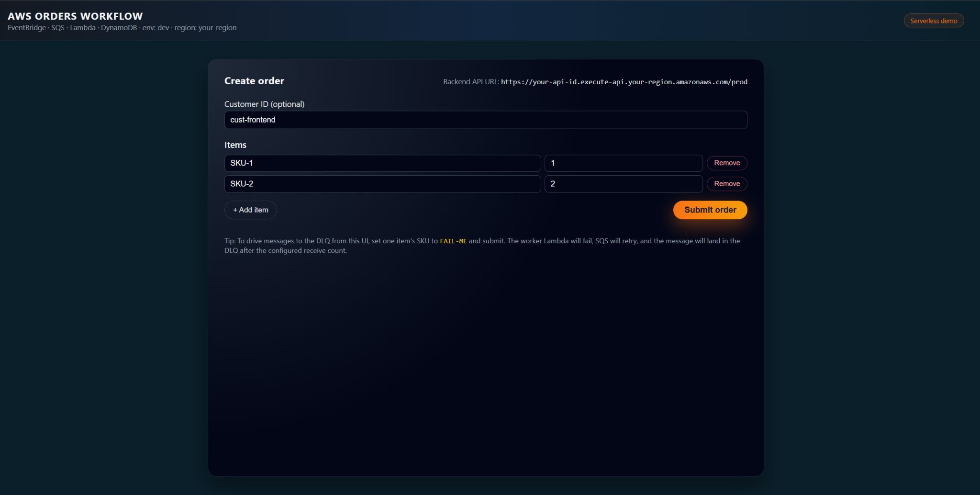This screenshot has height=495, width=980.
Task: Click the highlighted FAIL-ME code text
Action: point(453,241)
